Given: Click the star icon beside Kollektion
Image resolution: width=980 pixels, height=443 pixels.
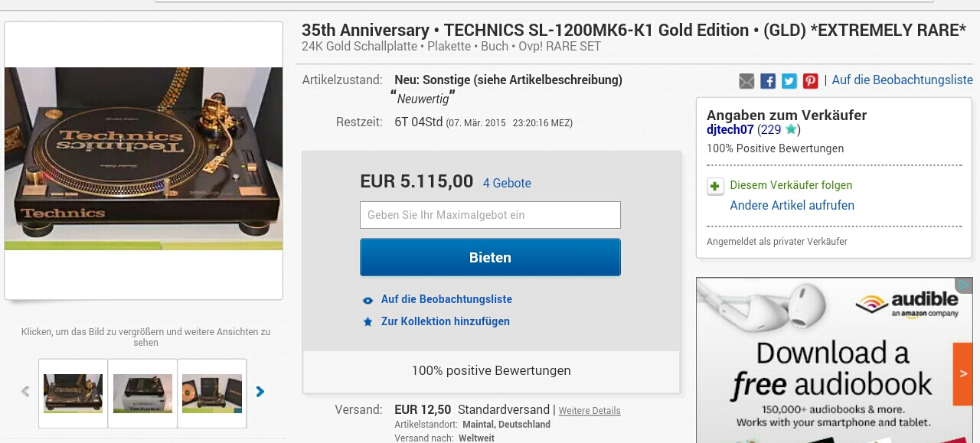Looking at the screenshot, I should (x=368, y=322).
